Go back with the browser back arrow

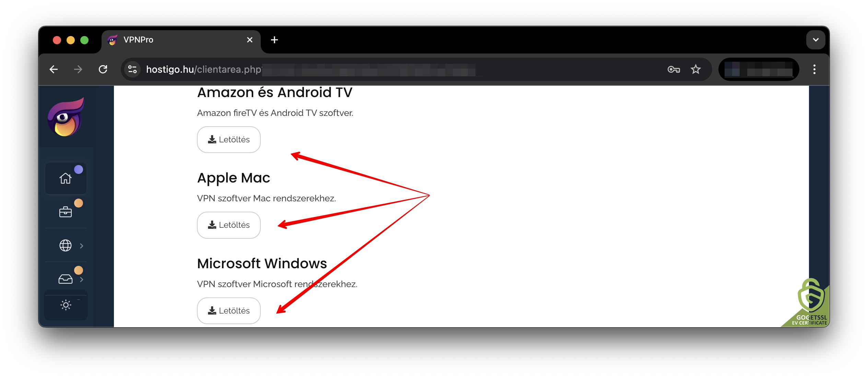[x=54, y=70]
